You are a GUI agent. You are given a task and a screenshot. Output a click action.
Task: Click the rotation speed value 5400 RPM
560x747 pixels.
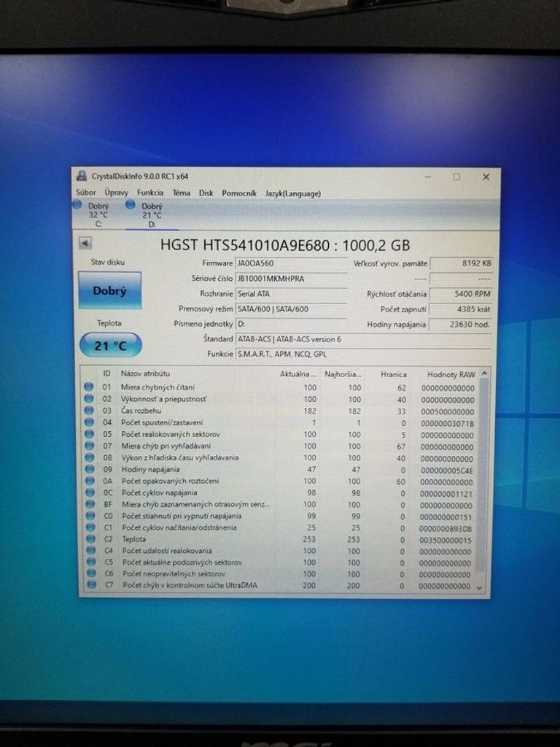(x=461, y=293)
